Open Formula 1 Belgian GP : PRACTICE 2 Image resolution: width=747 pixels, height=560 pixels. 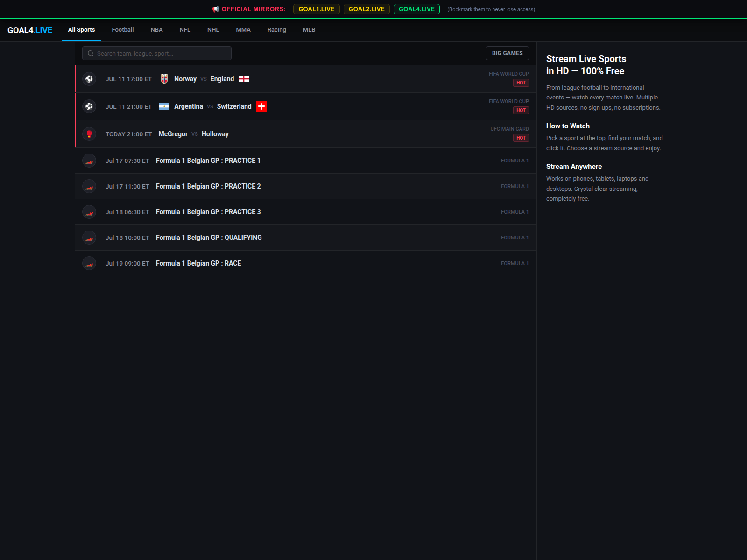pos(208,186)
